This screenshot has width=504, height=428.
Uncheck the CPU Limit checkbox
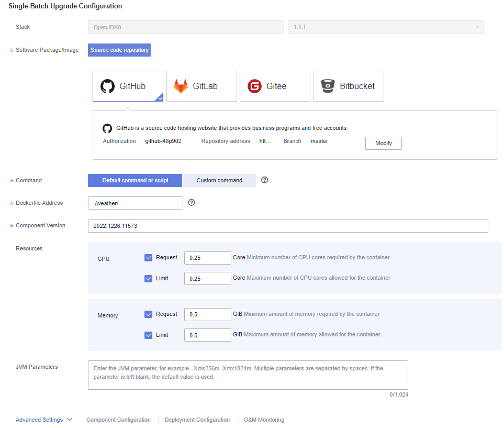pyautogui.click(x=148, y=278)
